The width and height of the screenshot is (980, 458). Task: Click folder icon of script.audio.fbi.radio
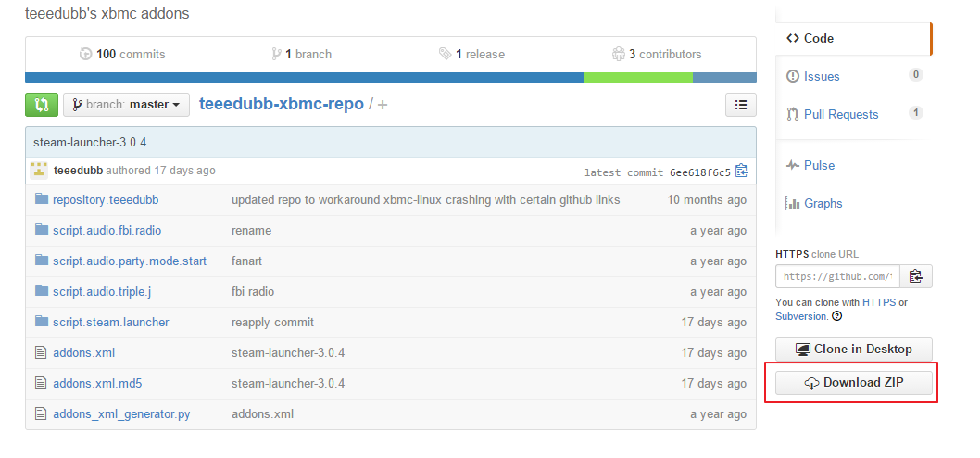point(42,230)
